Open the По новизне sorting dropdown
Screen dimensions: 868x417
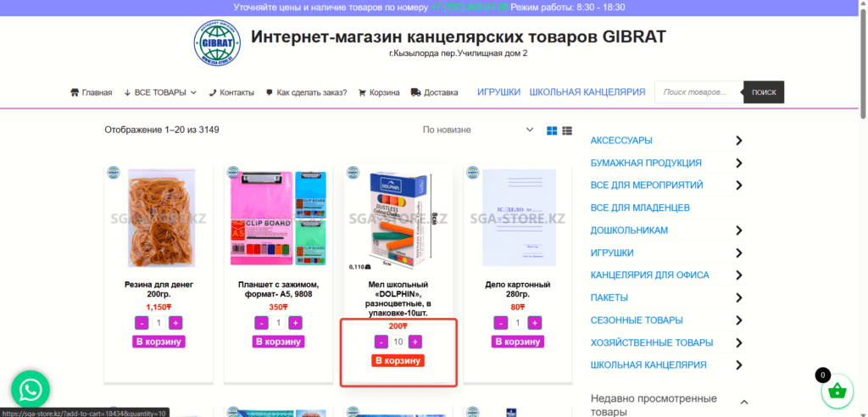point(478,131)
